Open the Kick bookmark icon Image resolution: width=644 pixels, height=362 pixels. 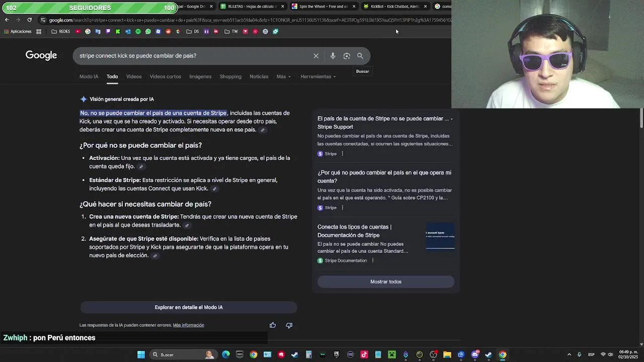118,31
